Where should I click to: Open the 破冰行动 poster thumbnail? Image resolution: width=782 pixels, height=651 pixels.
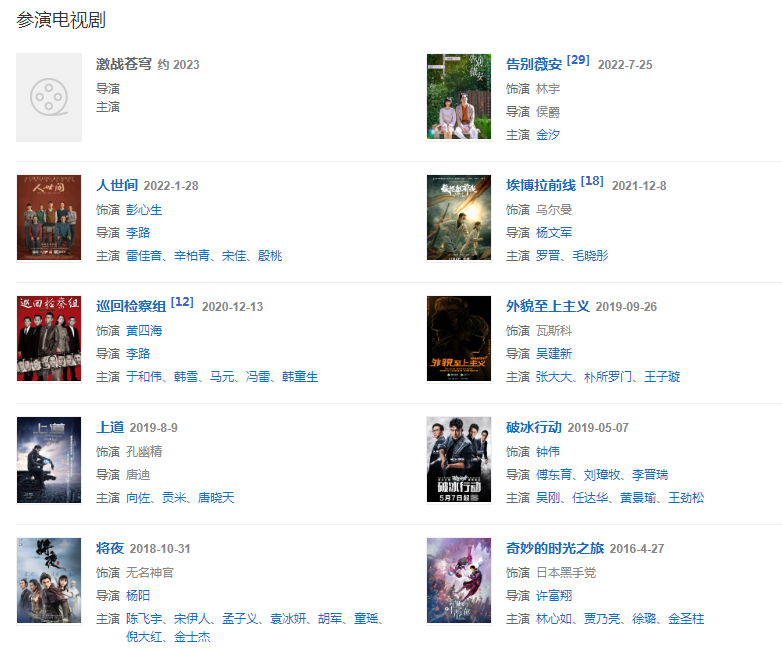459,460
